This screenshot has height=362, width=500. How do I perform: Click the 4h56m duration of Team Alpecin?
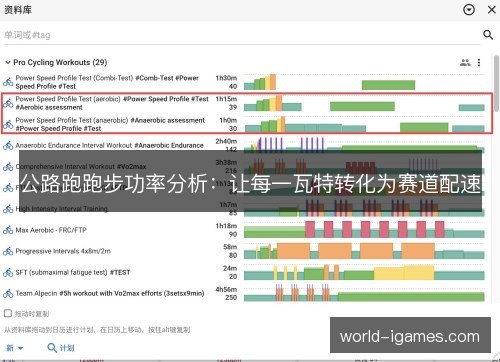tap(226, 289)
